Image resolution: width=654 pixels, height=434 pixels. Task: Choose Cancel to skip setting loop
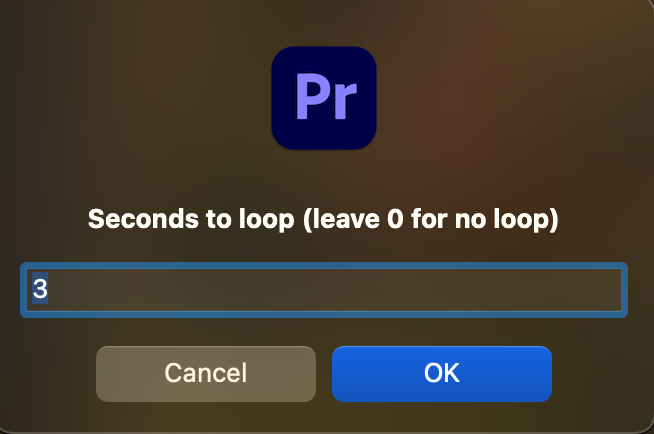(x=205, y=373)
